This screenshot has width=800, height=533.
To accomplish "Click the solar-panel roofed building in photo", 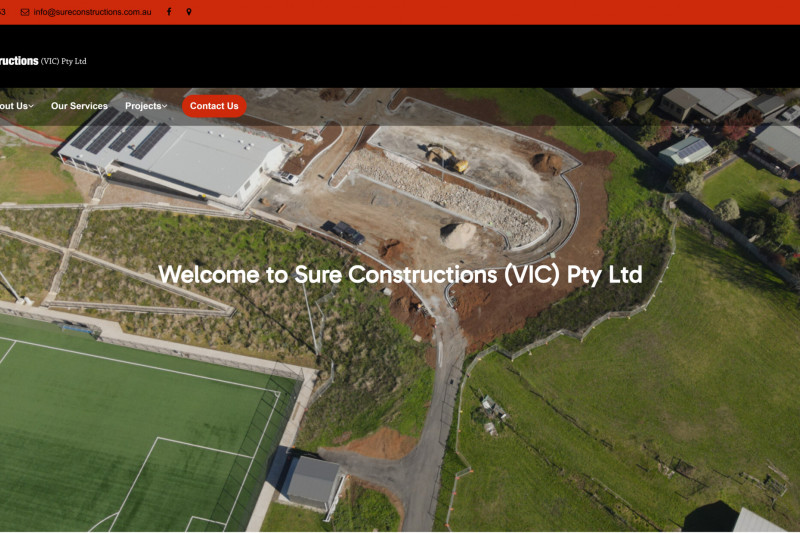I will [173, 153].
